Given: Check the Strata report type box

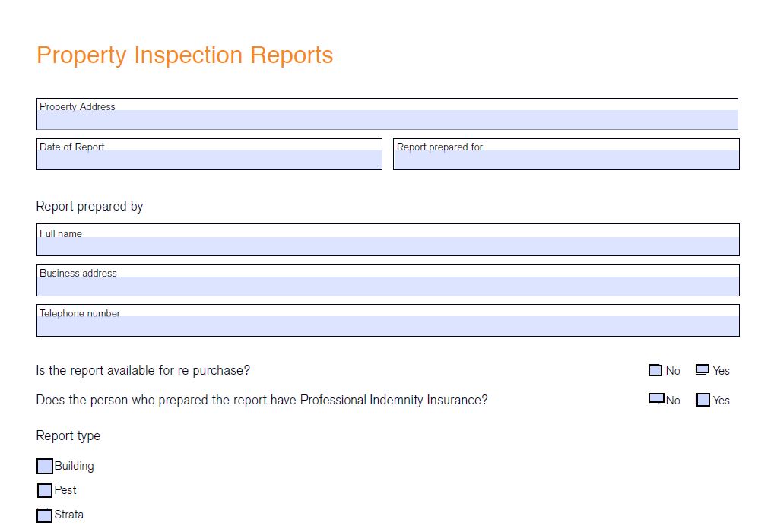Looking at the screenshot, I should (45, 515).
